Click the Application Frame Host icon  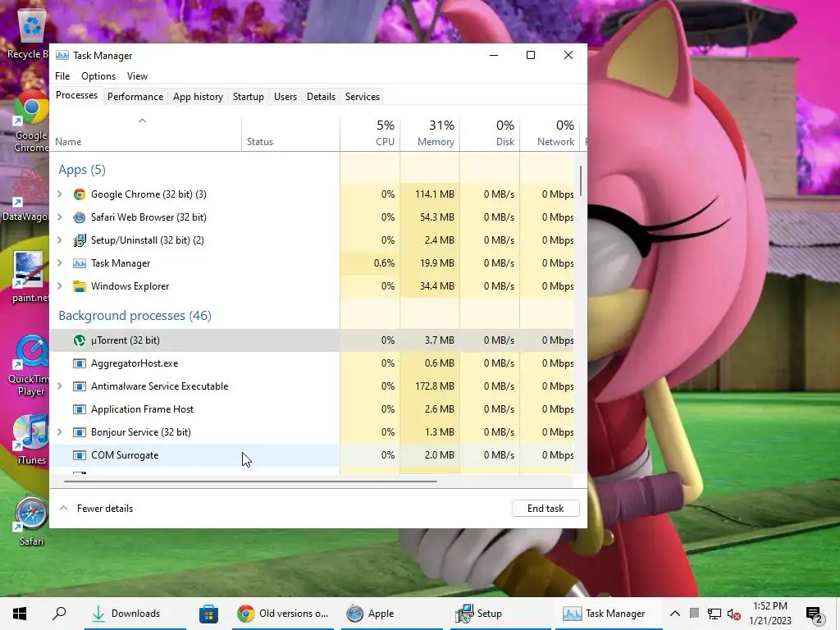click(x=80, y=410)
